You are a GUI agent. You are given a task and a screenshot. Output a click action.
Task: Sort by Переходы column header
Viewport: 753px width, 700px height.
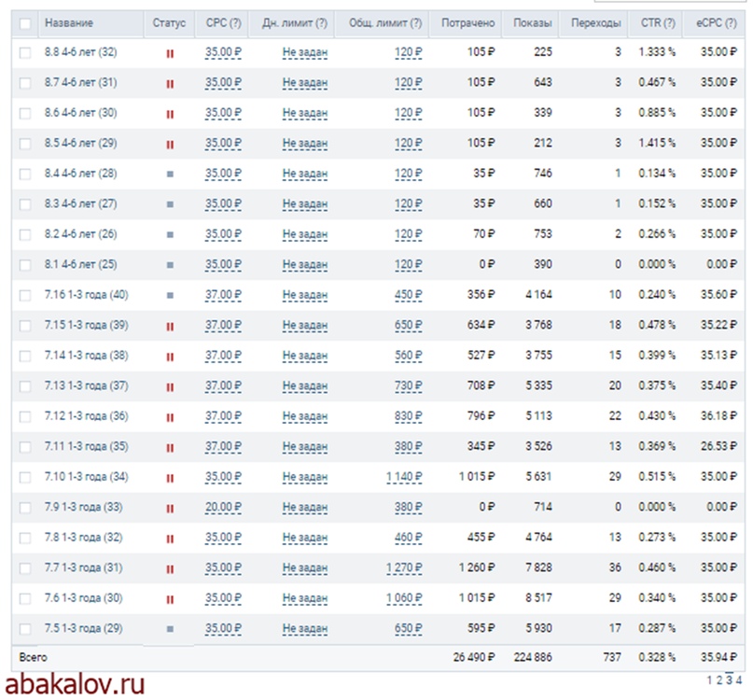click(595, 22)
